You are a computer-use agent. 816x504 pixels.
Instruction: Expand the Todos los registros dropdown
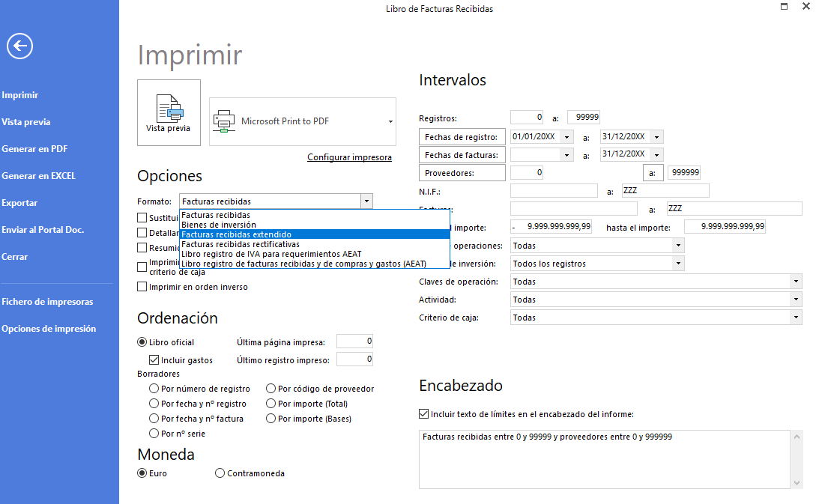pyautogui.click(x=678, y=264)
